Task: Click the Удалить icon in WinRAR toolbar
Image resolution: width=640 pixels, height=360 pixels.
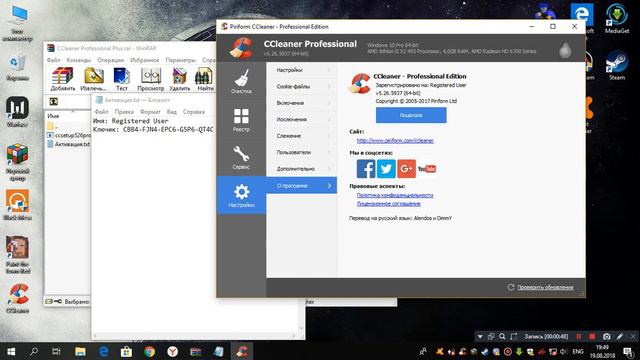Action: point(180,79)
